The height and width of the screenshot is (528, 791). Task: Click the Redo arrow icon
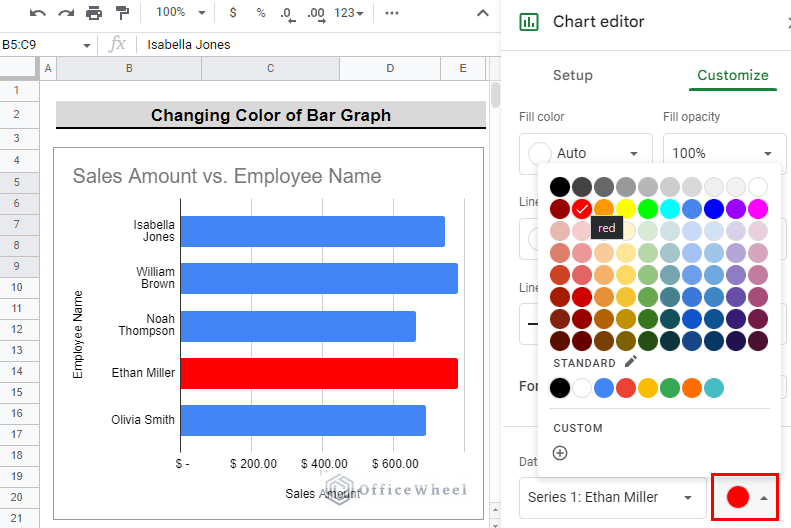66,13
